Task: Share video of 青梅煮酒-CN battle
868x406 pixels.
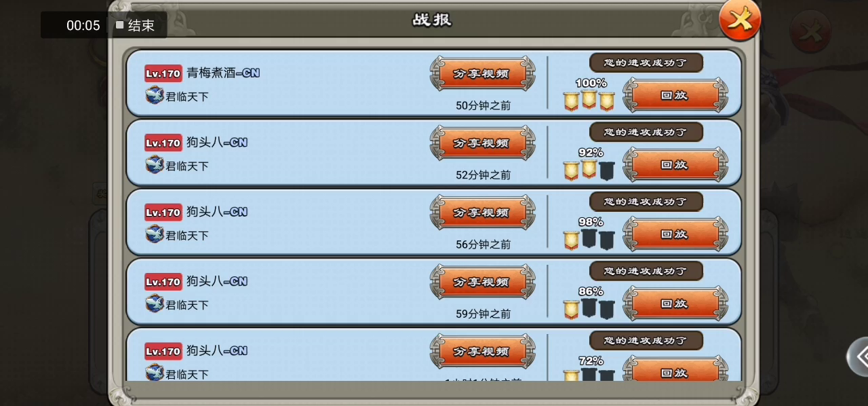Action: (482, 73)
